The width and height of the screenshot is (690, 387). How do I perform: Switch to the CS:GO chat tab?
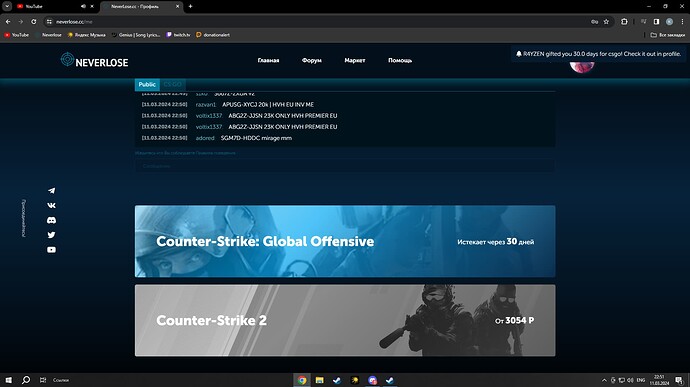[x=172, y=85]
